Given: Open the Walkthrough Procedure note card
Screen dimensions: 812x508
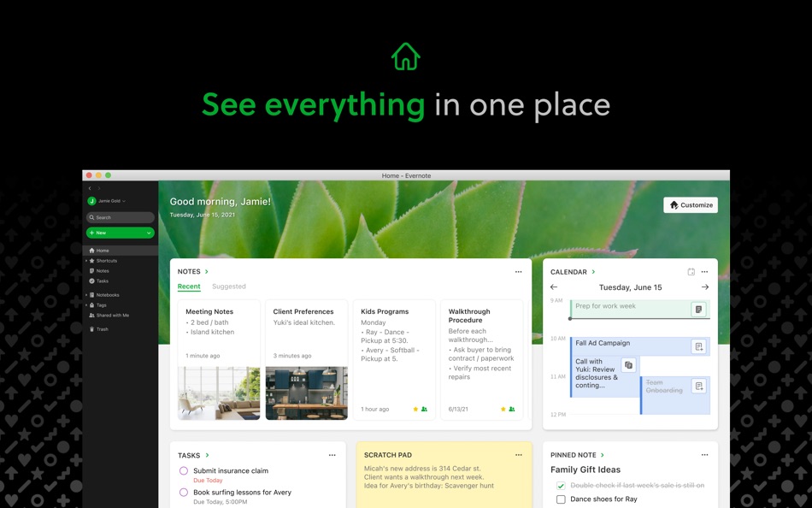Looking at the screenshot, I should tap(481, 360).
